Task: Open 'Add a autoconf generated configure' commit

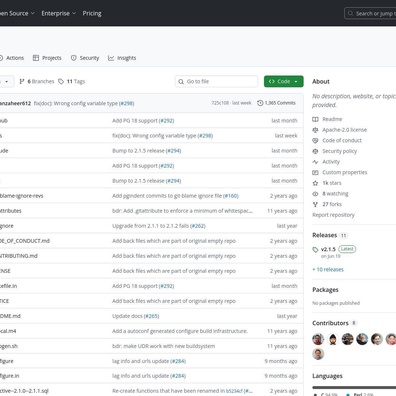Action: click(180, 331)
